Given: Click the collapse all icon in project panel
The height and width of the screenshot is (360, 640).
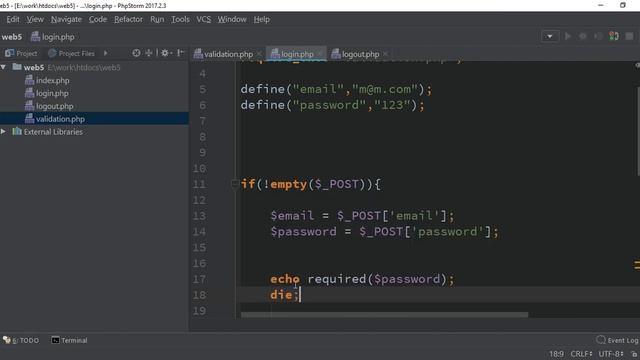Looking at the screenshot, I should point(149,53).
